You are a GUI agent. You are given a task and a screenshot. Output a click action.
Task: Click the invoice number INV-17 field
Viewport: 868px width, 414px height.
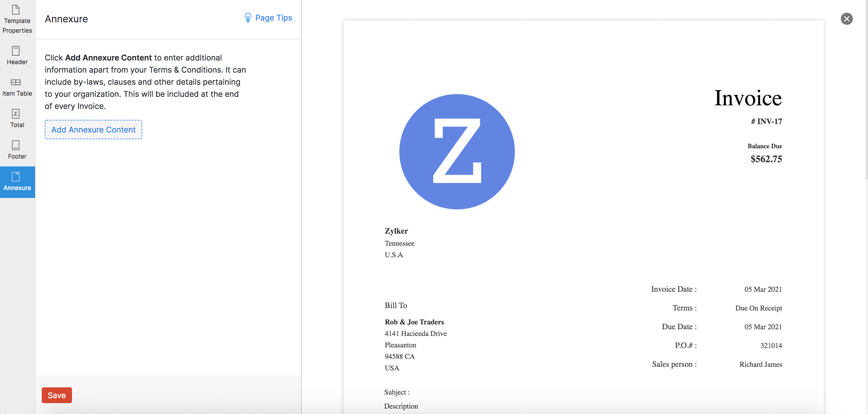pos(767,121)
